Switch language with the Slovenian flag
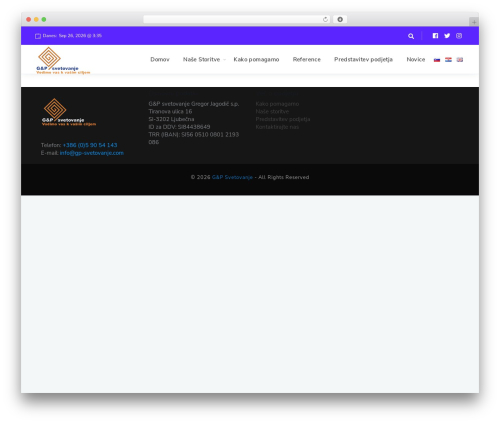This screenshot has width=500, height=423. pyautogui.click(x=437, y=60)
